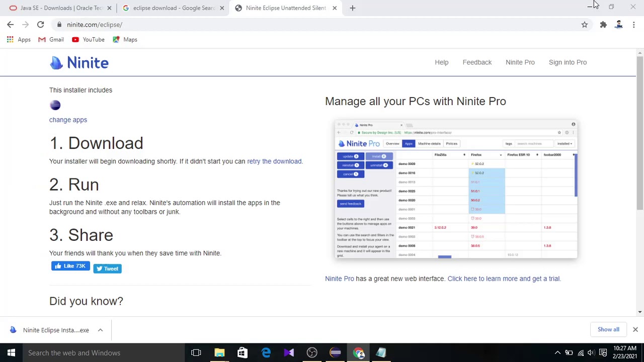Open Microsoft Edge from the taskbar
644x362 pixels.
point(266,353)
